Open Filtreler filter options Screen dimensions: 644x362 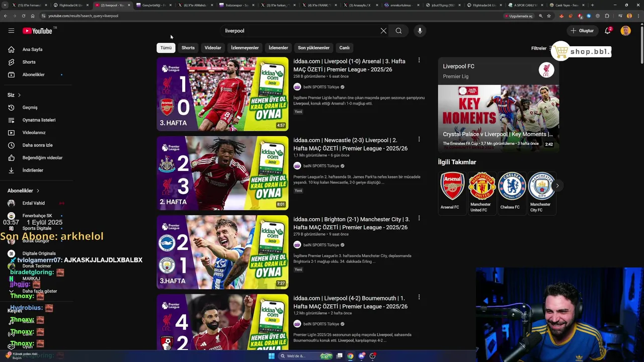(541, 48)
